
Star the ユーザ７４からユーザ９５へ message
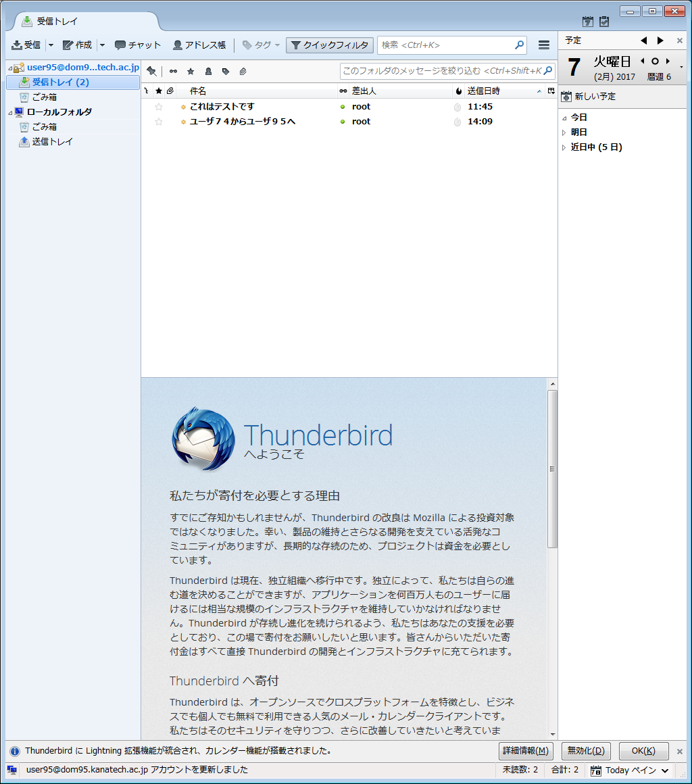pyautogui.click(x=159, y=122)
